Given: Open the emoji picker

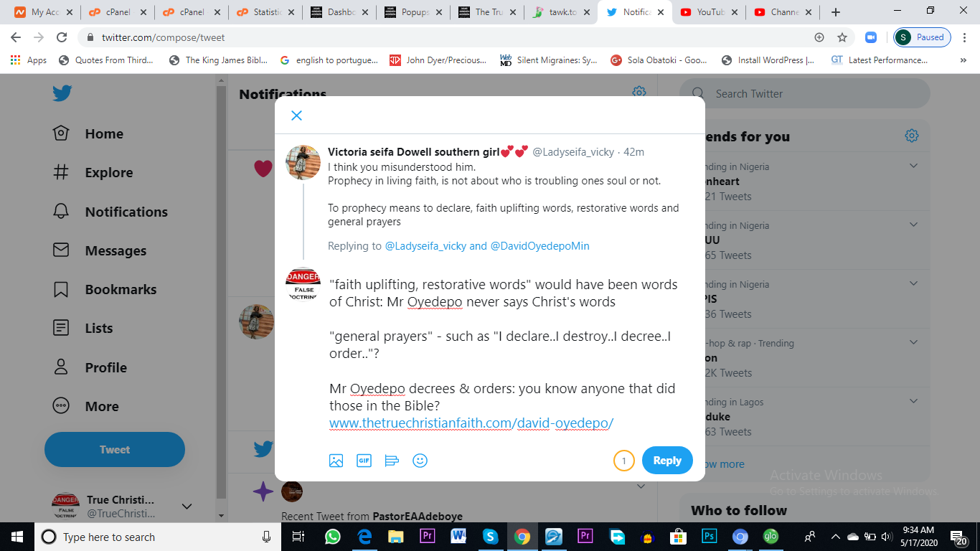Looking at the screenshot, I should (x=420, y=461).
